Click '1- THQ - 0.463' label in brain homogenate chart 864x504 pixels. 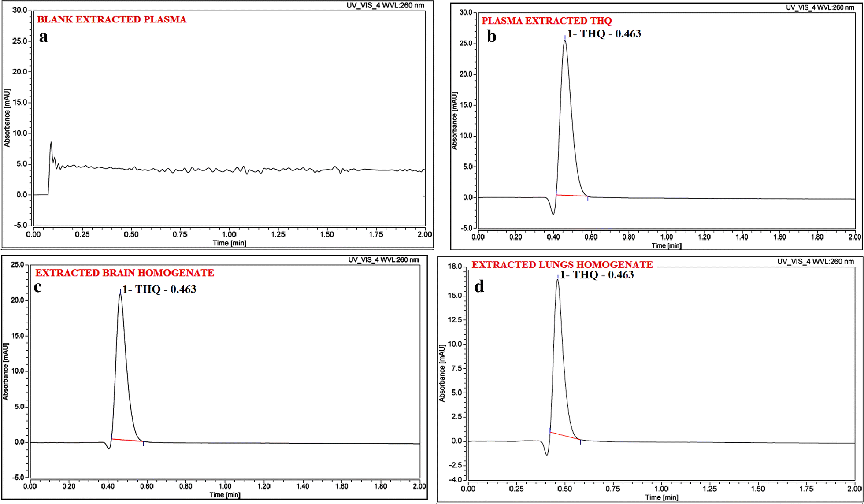click(159, 289)
